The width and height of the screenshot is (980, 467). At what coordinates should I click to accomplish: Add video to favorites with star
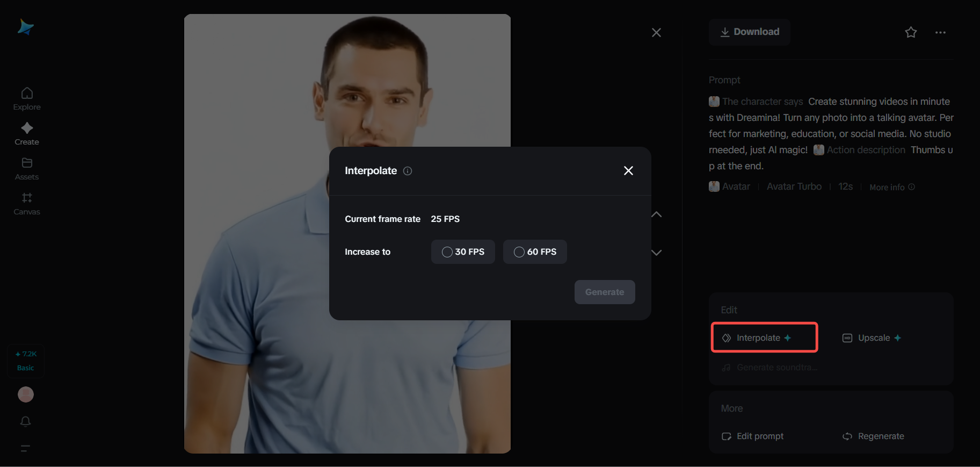coord(911,32)
